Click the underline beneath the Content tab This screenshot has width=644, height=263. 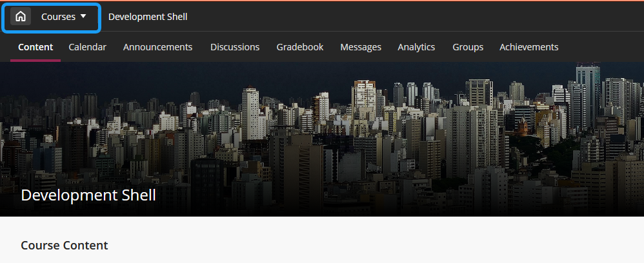pos(35,61)
